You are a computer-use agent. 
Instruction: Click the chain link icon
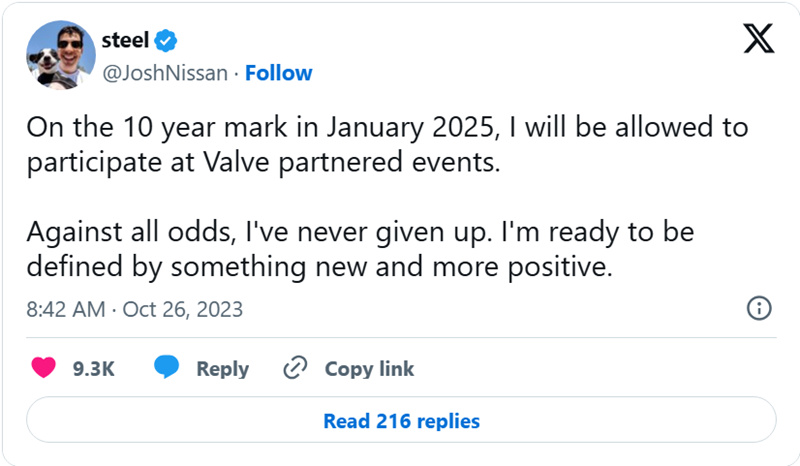click(x=295, y=367)
